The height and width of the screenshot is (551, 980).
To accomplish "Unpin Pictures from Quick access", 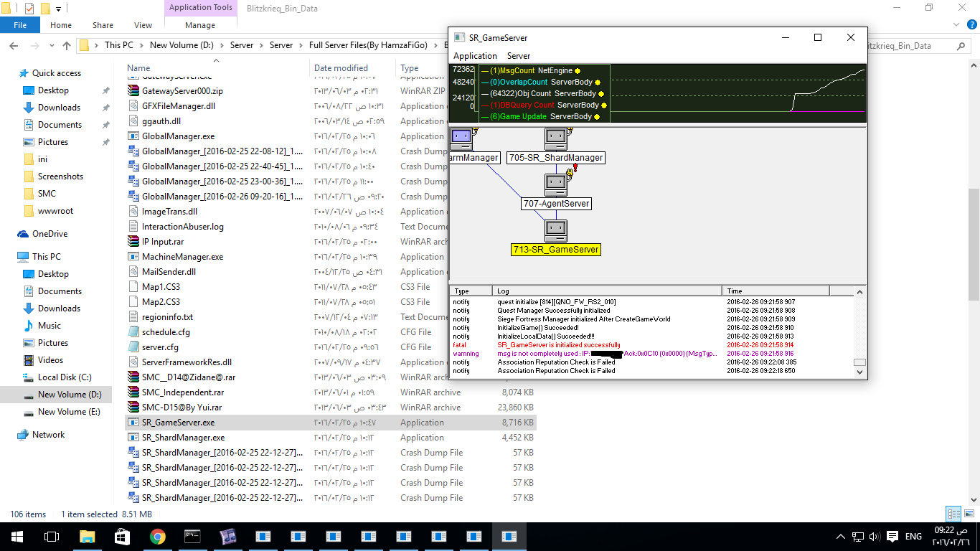I will click(105, 142).
